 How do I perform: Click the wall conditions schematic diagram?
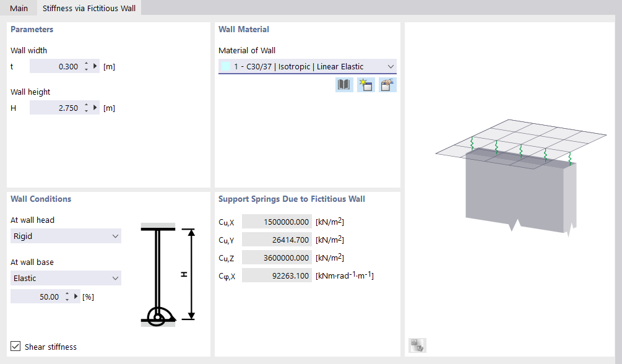(168, 275)
